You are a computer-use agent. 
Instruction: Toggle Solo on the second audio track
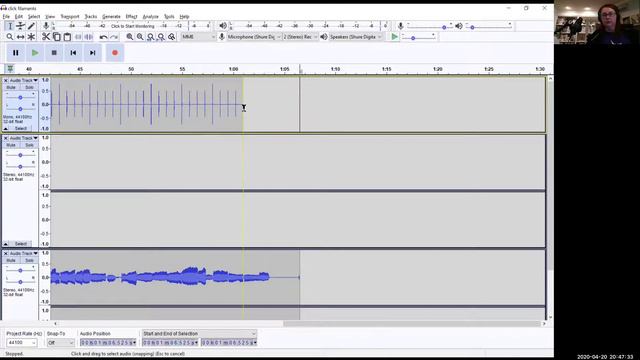click(29, 145)
